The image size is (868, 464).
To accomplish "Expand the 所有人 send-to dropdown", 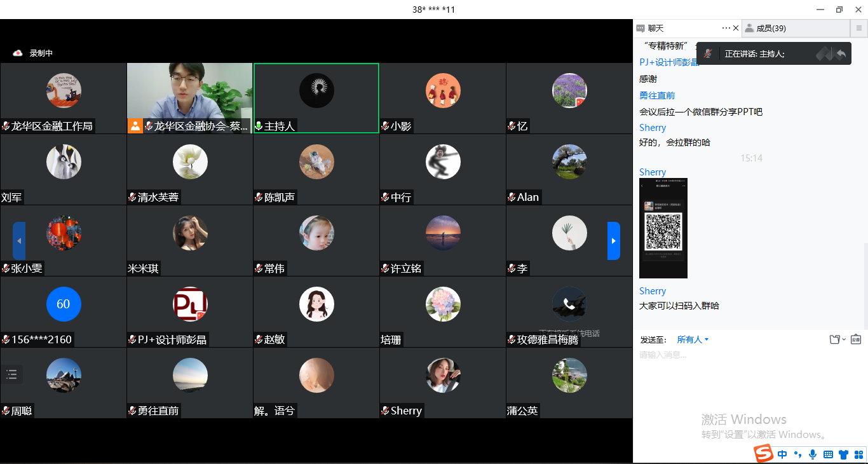I will click(693, 339).
